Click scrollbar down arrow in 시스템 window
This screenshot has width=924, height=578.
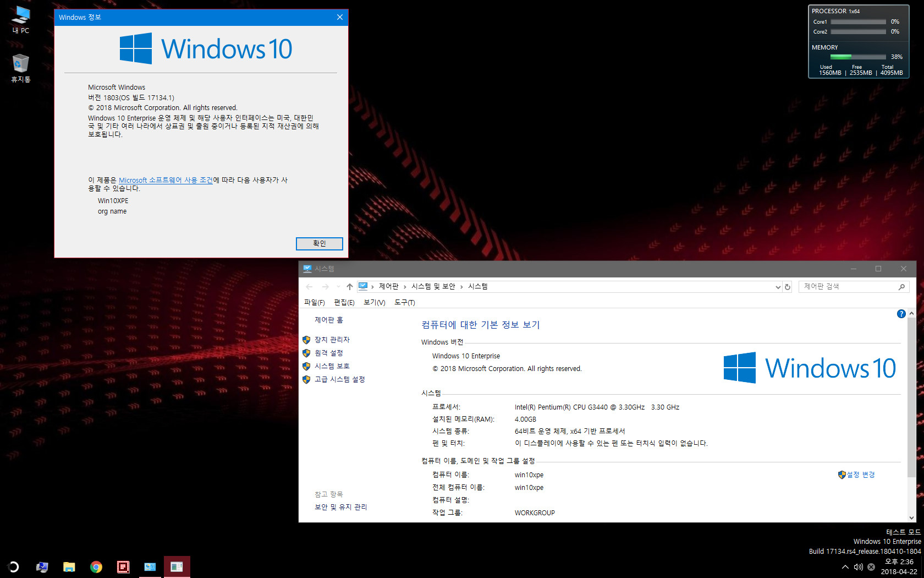(x=912, y=517)
